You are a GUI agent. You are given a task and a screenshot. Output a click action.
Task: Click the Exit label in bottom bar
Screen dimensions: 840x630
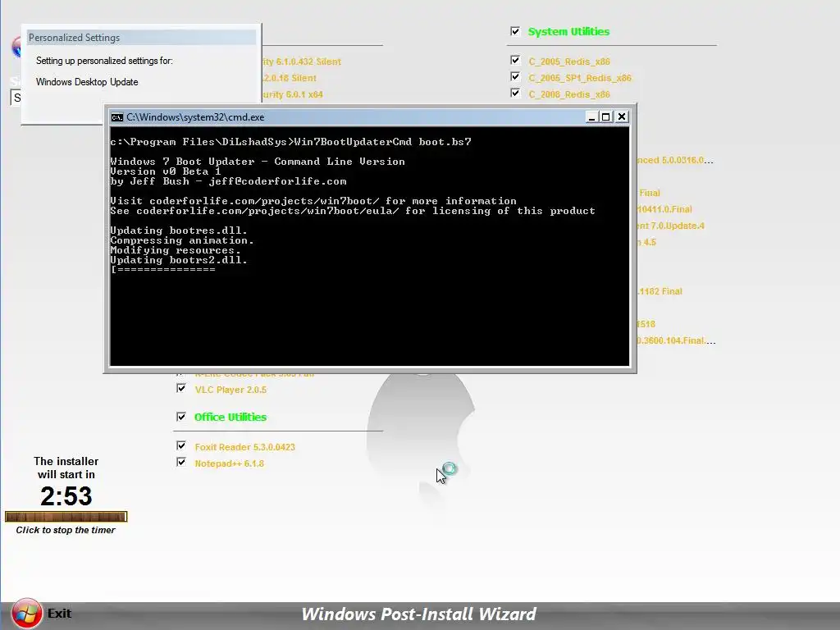tap(59, 614)
